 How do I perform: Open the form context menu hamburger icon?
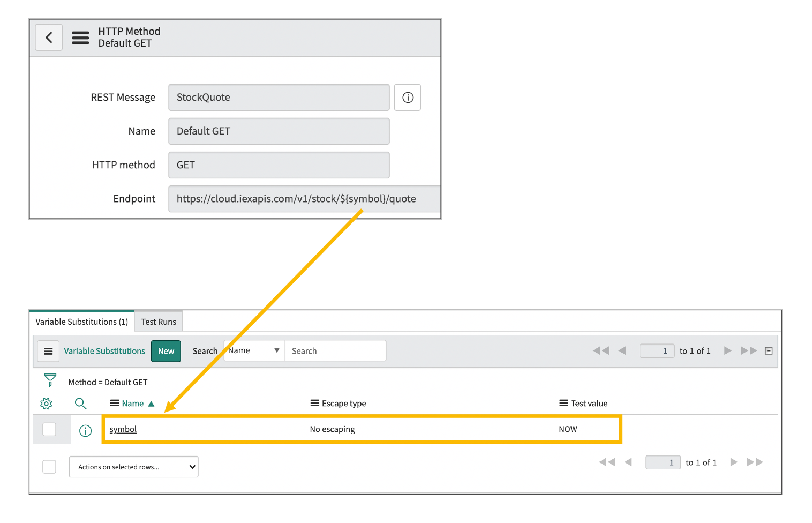click(80, 38)
